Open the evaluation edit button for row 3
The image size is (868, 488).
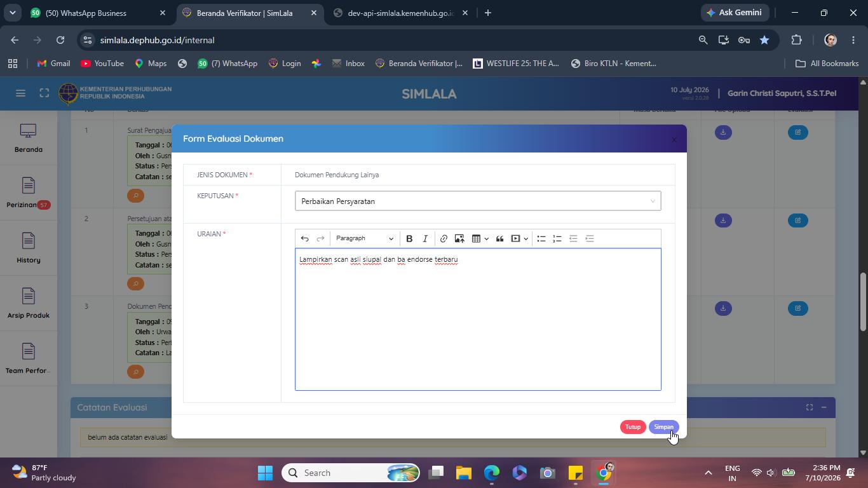pos(798,308)
